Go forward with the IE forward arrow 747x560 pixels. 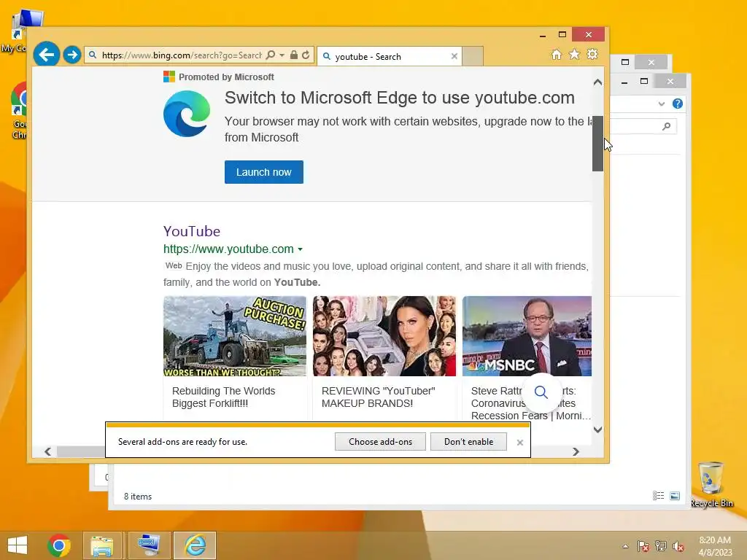coord(72,55)
